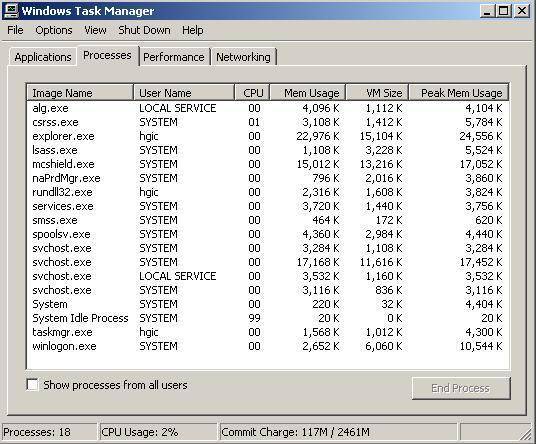Image resolution: width=536 pixels, height=444 pixels.
Task: Minimize the Task Manager window
Action: (x=487, y=11)
